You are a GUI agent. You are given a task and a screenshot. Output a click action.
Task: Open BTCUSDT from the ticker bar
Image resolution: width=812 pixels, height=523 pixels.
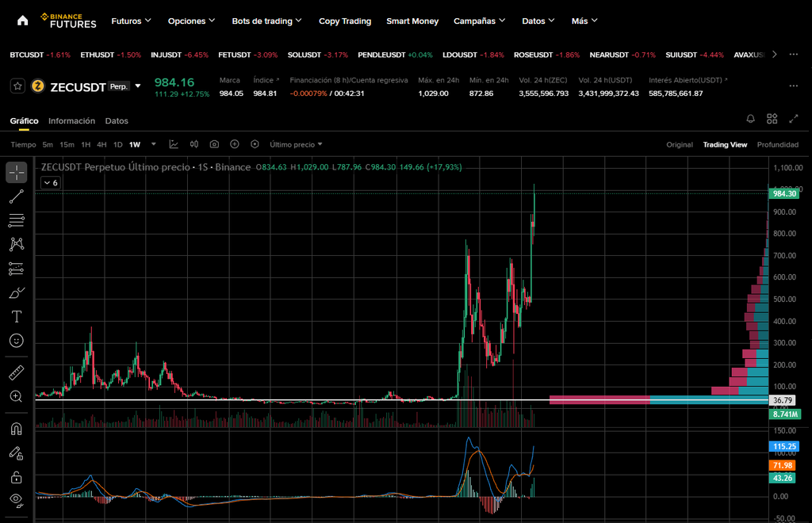point(40,55)
